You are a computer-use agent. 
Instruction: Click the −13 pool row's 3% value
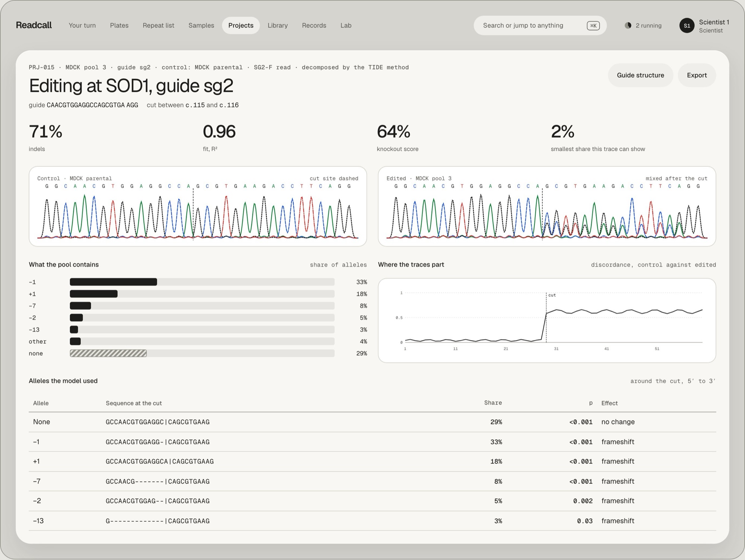363,330
